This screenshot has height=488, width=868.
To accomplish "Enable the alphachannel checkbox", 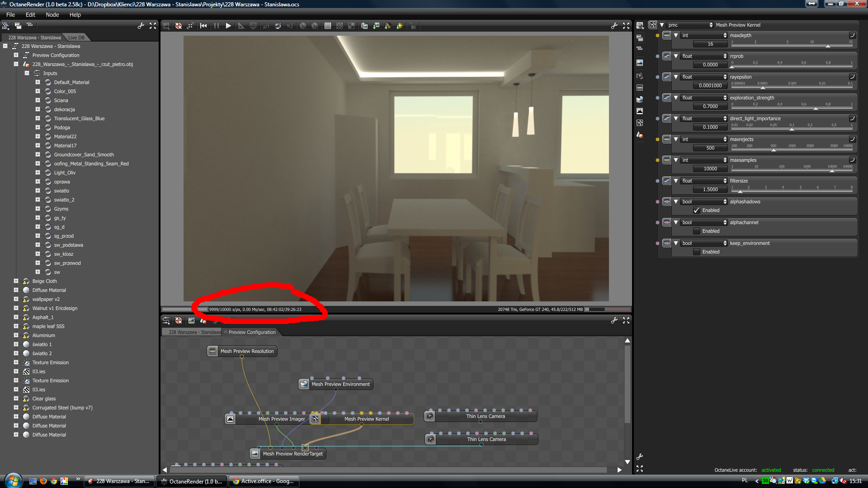I will point(697,231).
